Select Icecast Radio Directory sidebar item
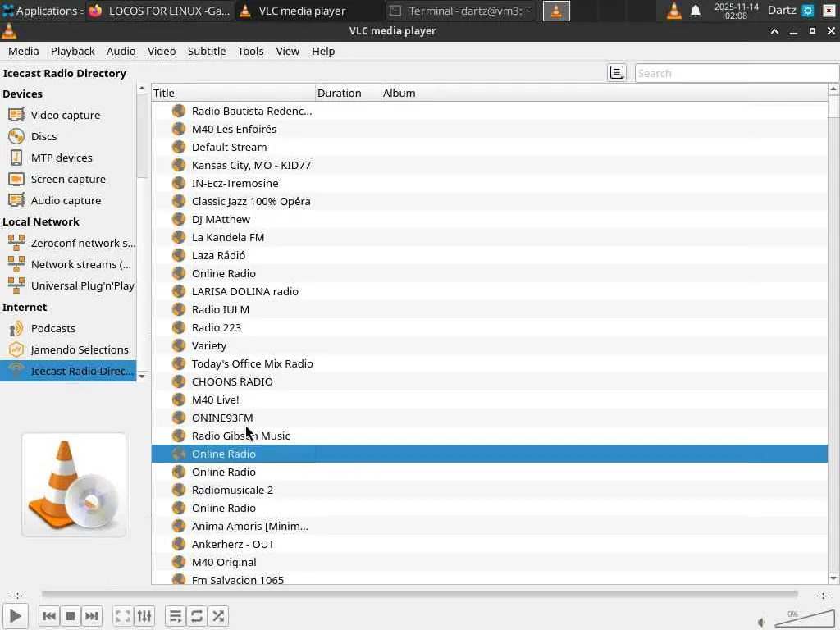840x630 pixels. (x=68, y=372)
